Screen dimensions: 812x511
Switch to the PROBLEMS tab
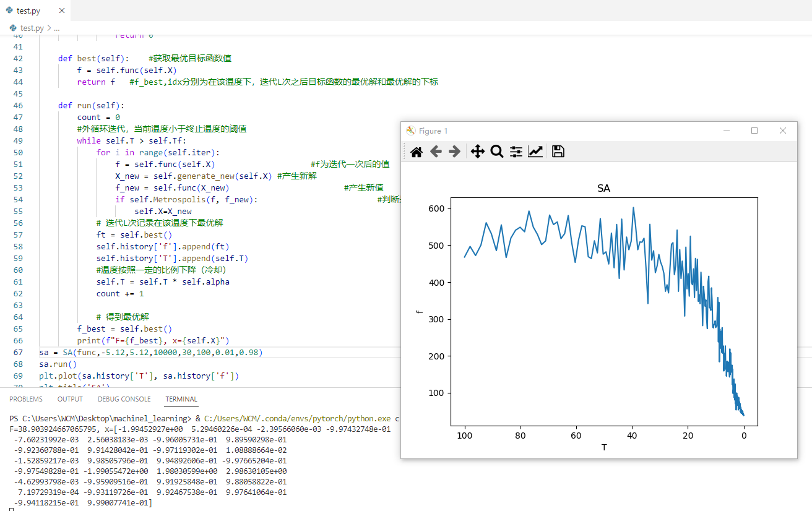tap(25, 399)
